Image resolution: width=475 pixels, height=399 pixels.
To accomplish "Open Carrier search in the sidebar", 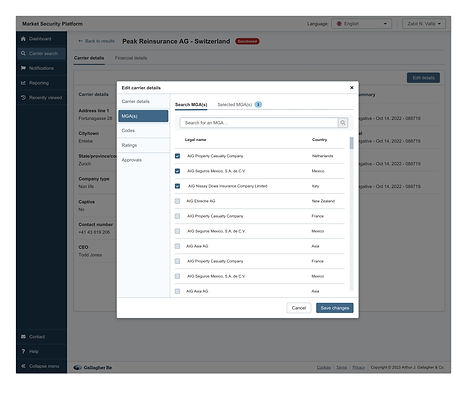I will (41, 53).
